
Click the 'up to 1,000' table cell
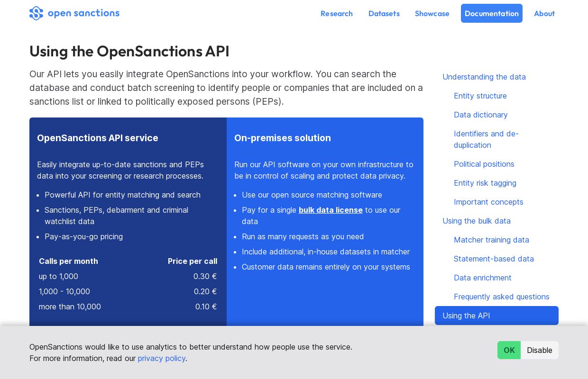pyautogui.click(x=59, y=276)
